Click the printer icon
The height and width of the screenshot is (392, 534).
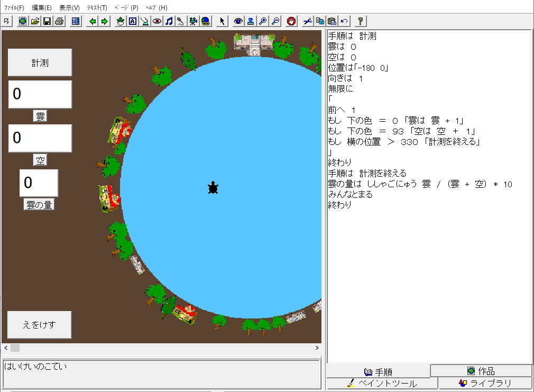(59, 21)
